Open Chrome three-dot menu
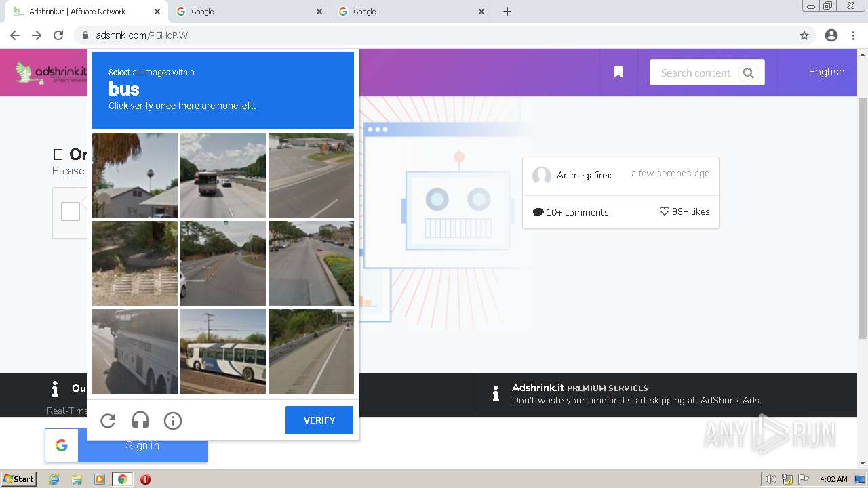Image resolution: width=868 pixels, height=488 pixels. point(853,35)
